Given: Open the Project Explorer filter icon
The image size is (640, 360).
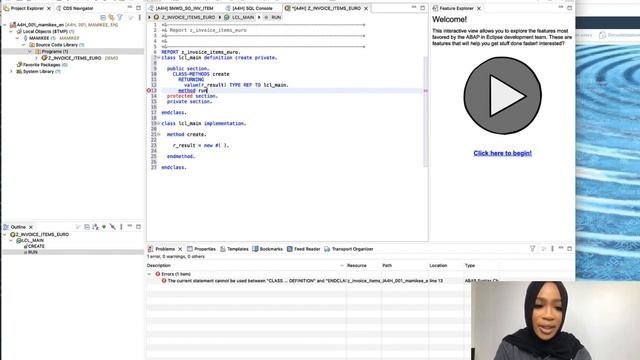Looking at the screenshot, I should [120, 18].
